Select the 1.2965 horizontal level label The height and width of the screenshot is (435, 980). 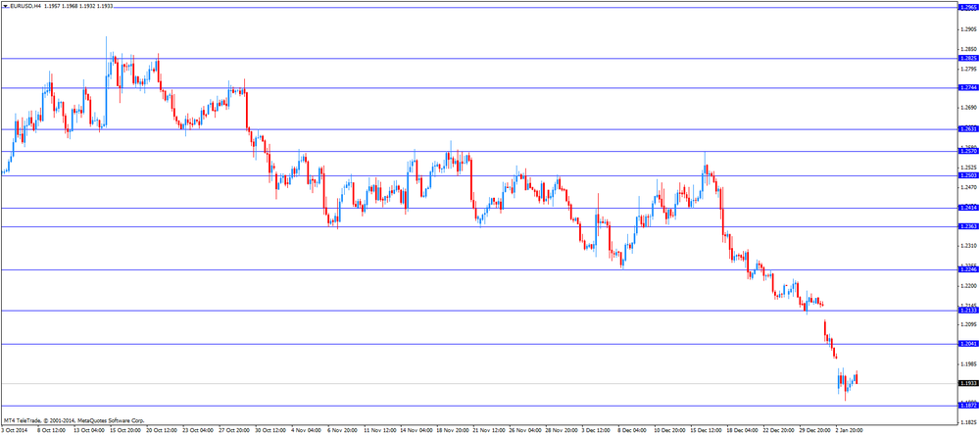(967, 8)
